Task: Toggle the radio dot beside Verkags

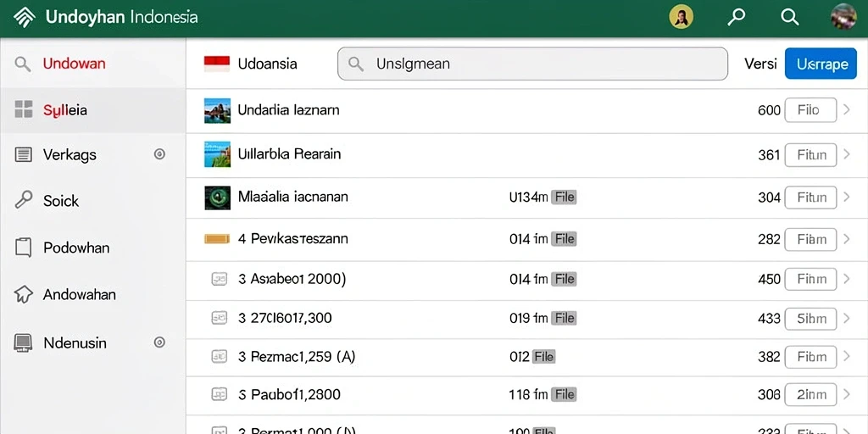Action: 159,154
